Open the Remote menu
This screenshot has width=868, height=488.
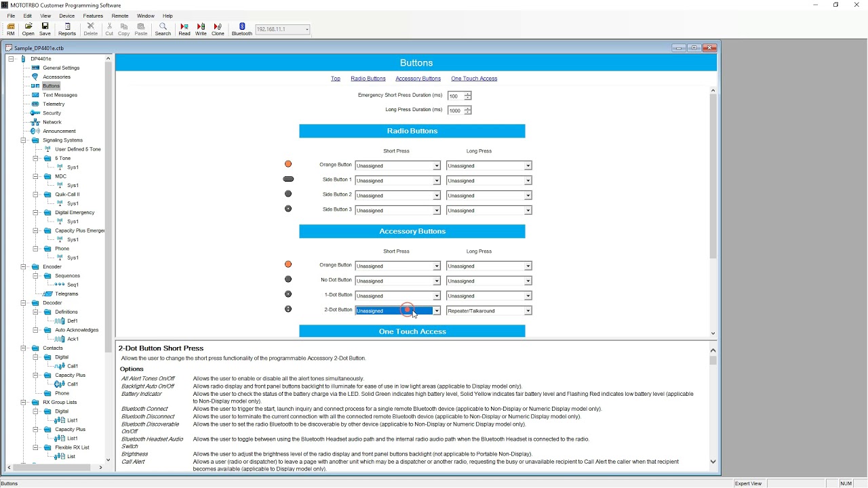coord(120,16)
